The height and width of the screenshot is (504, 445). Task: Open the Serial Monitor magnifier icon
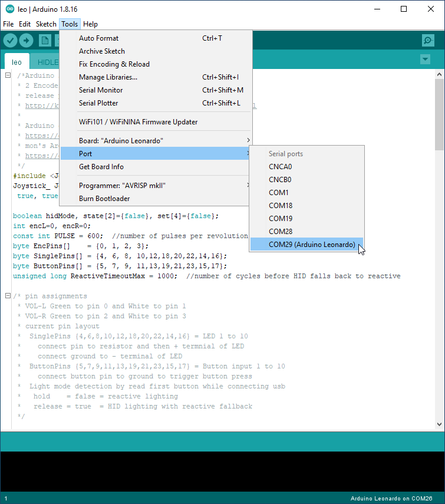point(428,41)
